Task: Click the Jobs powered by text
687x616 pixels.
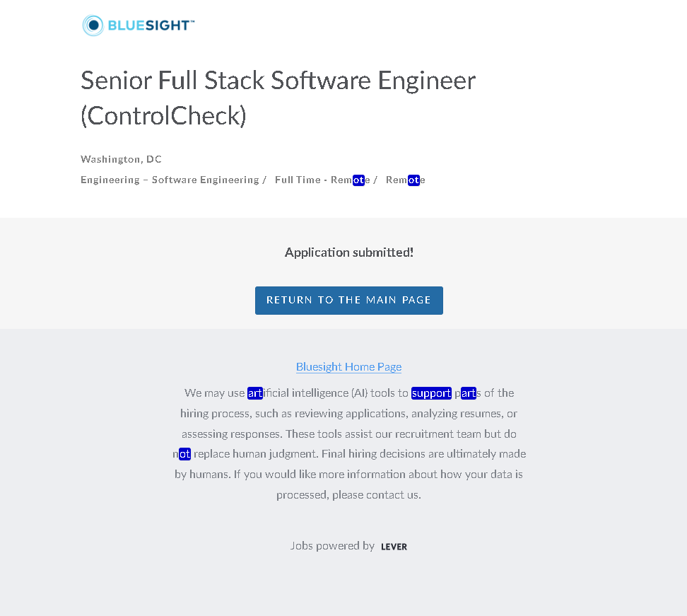Action: pyautogui.click(x=332, y=546)
